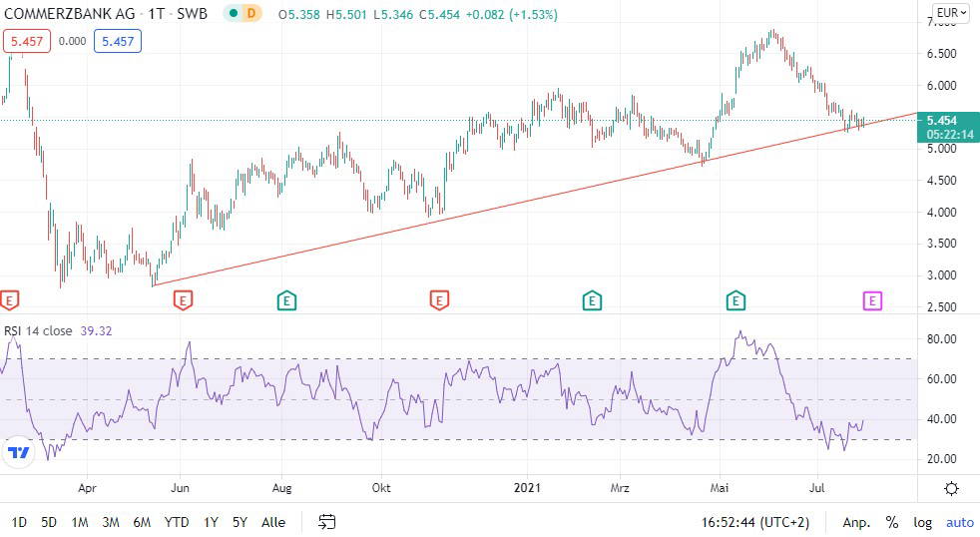
Task: Click the RSI 14 close indicator label
Action: [38, 330]
